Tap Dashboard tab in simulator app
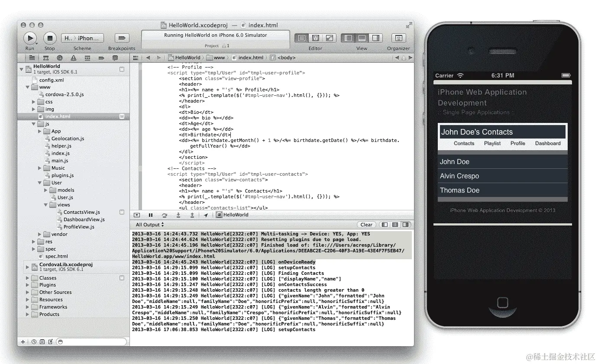The image size is (598, 364). click(548, 143)
